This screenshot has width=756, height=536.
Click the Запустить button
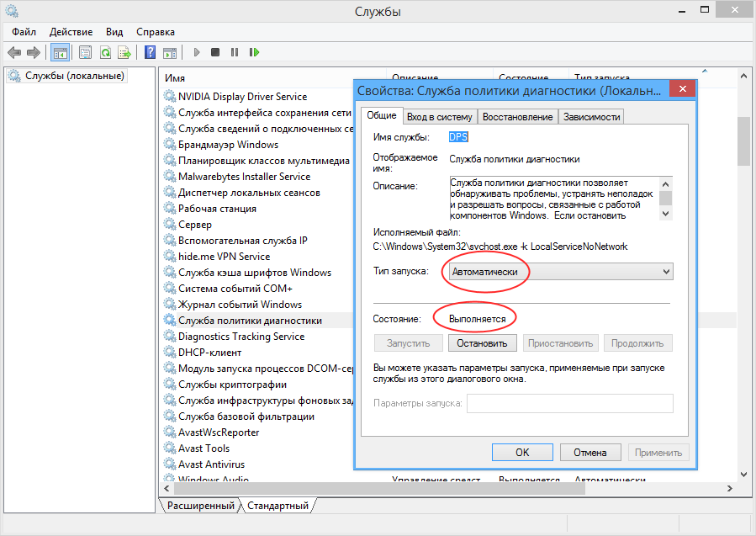[x=409, y=343]
